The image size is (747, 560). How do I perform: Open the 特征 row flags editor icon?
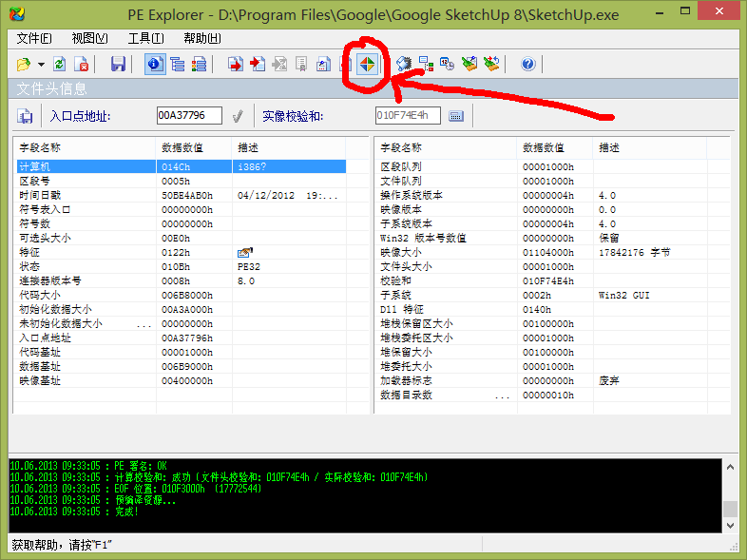pyautogui.click(x=244, y=252)
